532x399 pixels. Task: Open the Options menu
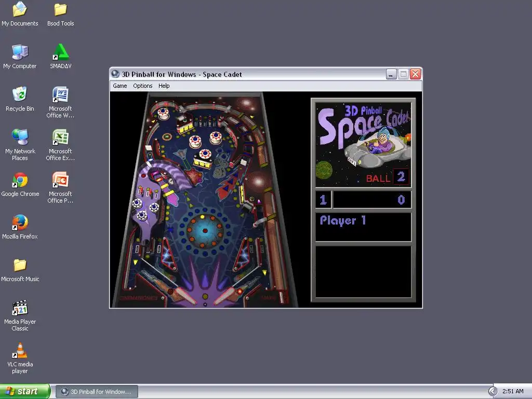coord(142,86)
